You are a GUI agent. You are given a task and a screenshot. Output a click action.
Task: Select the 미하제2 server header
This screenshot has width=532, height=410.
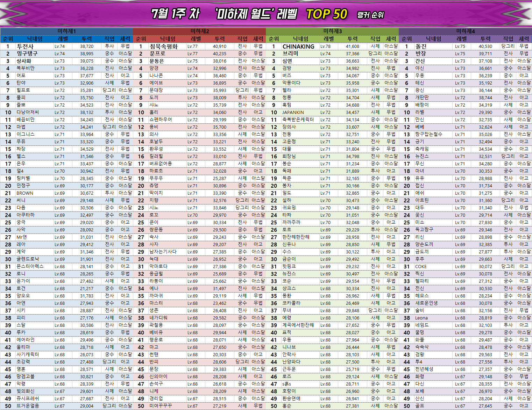coord(199,31)
